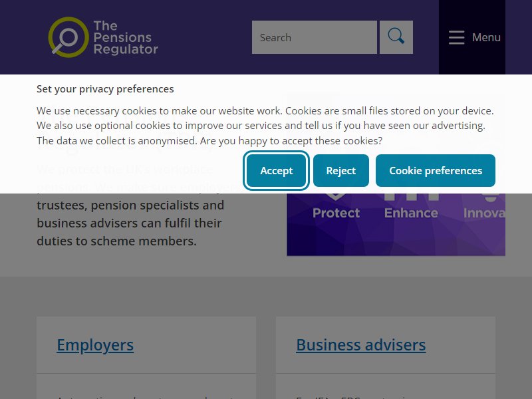The image size is (532, 399).
Task: Focus the Search text field
Action: (x=314, y=37)
